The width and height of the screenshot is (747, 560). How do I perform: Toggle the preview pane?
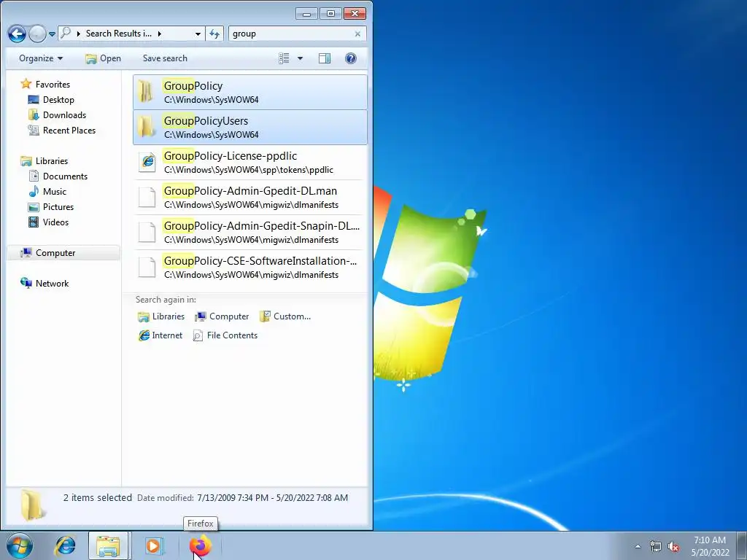click(x=325, y=58)
